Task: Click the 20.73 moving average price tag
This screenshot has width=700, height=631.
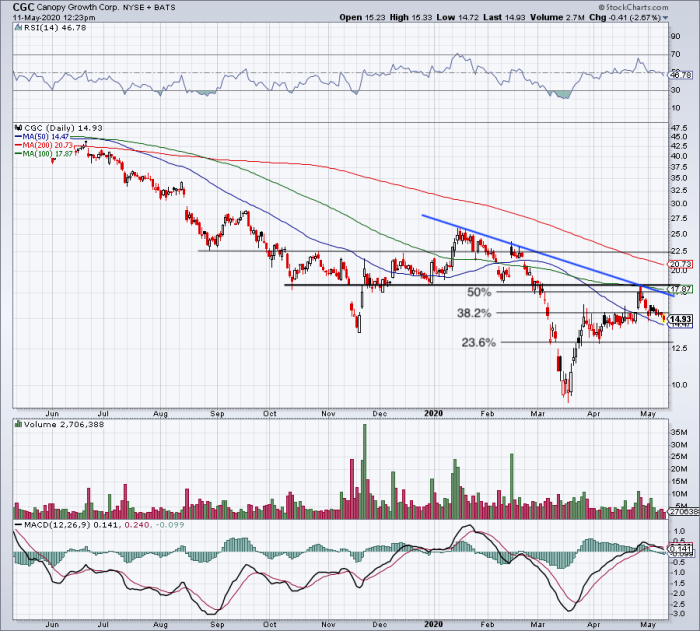Action: click(x=680, y=264)
